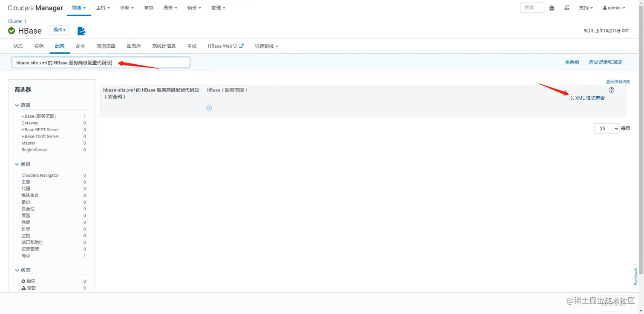Viewport: 644px width, 314px height.
Task: Open the 快速链接 dropdown
Action: [x=267, y=46]
